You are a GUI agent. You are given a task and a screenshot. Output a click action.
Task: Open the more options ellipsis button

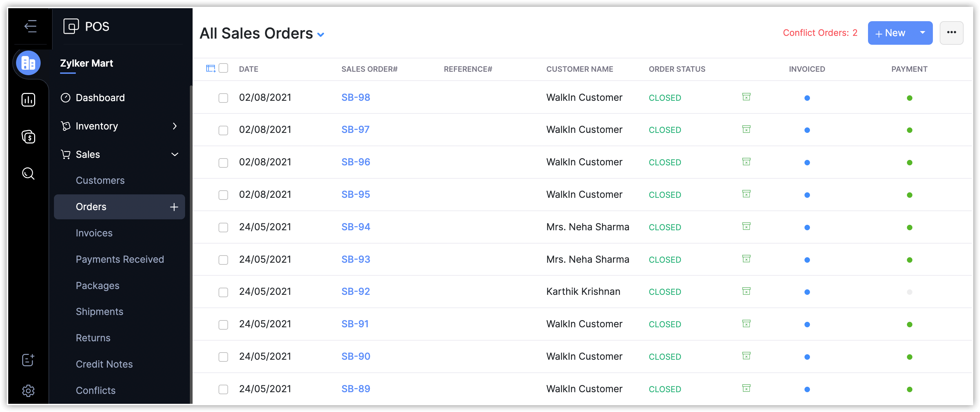951,33
